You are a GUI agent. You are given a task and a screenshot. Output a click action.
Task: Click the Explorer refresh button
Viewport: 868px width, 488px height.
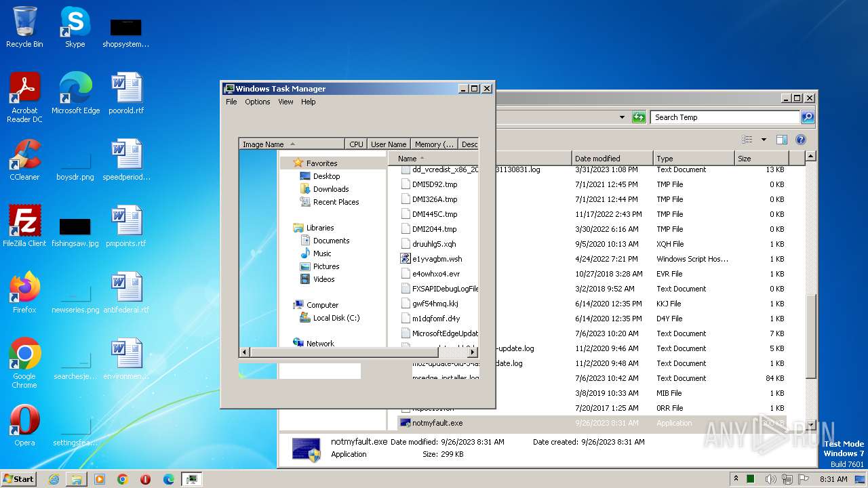pyautogui.click(x=639, y=117)
